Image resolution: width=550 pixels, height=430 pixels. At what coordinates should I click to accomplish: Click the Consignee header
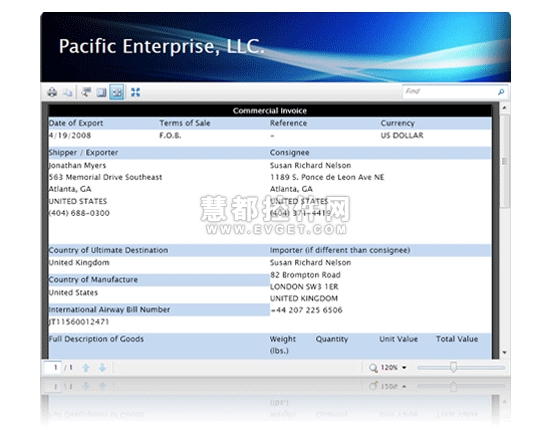289,153
